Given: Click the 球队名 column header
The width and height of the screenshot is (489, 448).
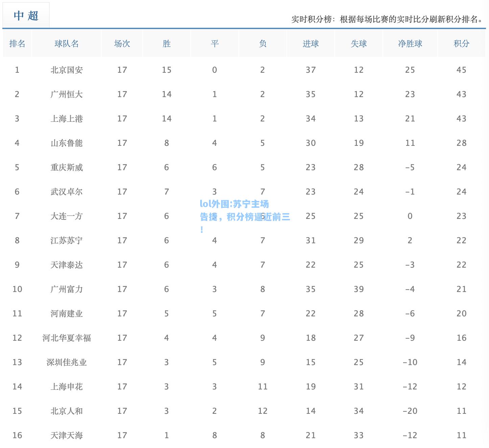Looking at the screenshot, I should (x=67, y=43).
